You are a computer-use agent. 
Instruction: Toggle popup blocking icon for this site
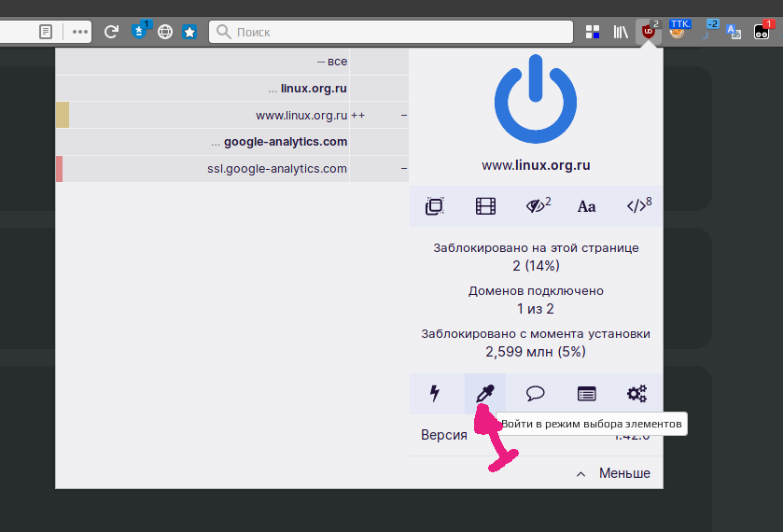435,206
